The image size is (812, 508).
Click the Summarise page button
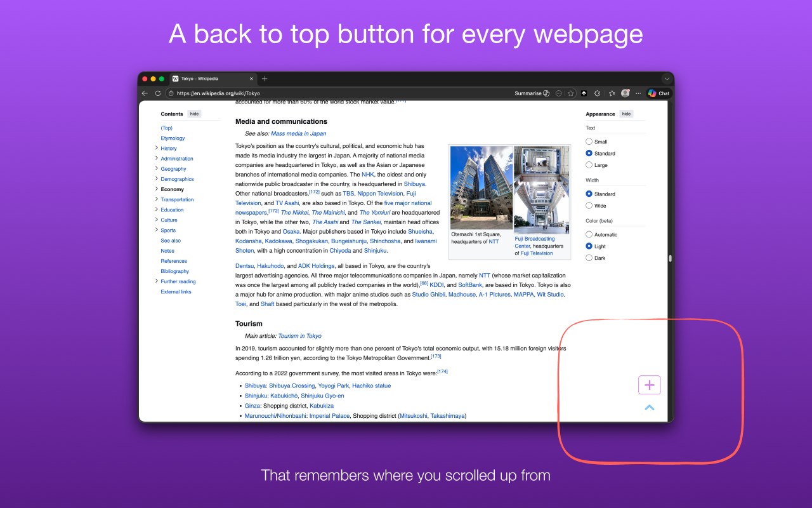[532, 93]
